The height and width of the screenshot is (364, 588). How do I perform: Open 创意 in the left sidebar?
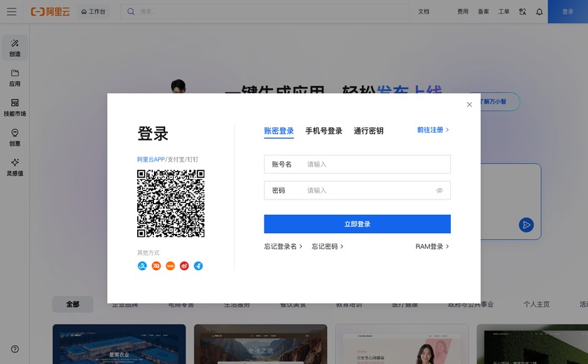click(x=15, y=138)
